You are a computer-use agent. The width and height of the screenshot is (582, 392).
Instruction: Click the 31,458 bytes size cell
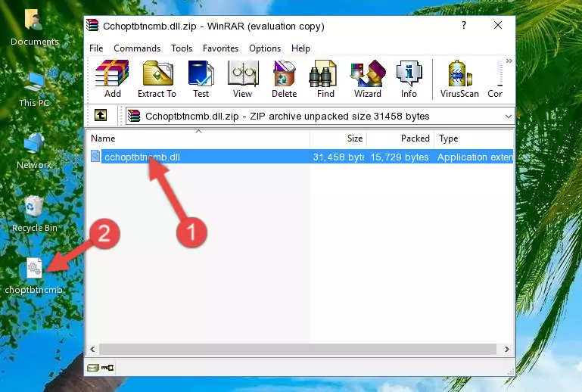pyautogui.click(x=338, y=157)
